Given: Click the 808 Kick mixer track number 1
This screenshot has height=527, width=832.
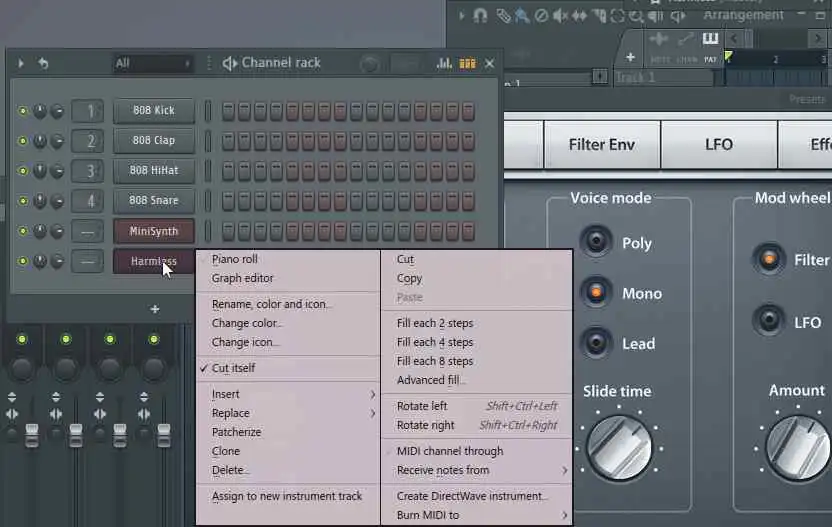Looking at the screenshot, I should point(88,111).
